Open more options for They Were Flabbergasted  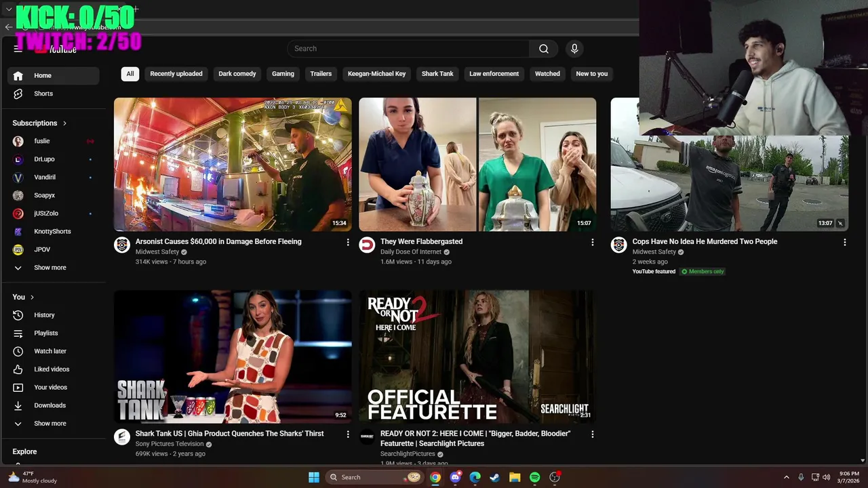[x=592, y=242]
